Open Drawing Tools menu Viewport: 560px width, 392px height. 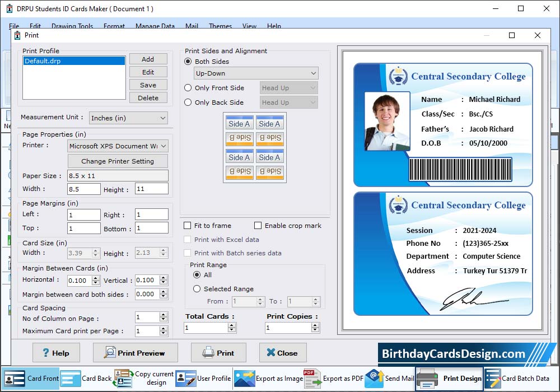72,26
